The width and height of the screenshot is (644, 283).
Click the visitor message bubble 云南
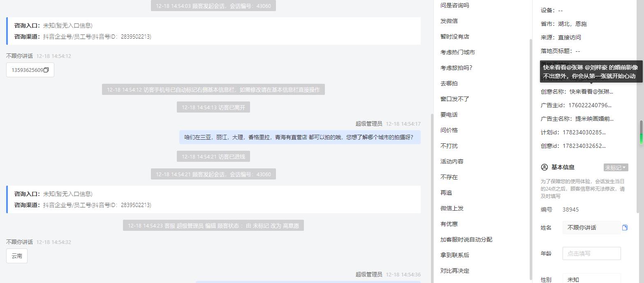[x=17, y=256]
